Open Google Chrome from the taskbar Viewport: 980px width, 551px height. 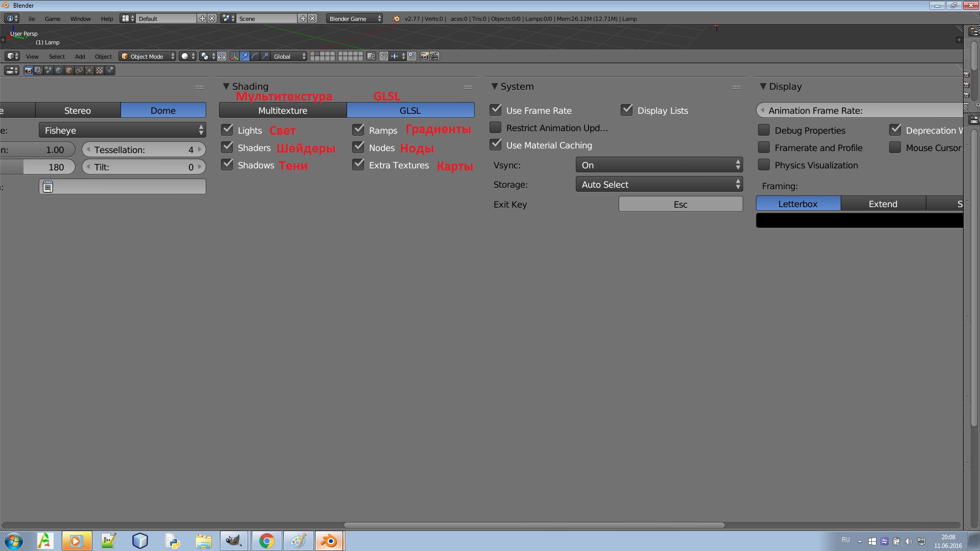tap(266, 541)
